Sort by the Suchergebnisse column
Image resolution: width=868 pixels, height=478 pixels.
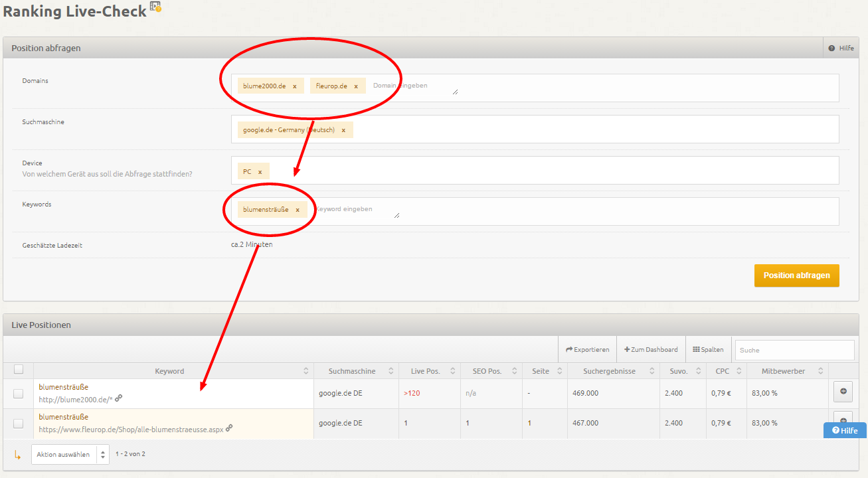(x=614, y=371)
